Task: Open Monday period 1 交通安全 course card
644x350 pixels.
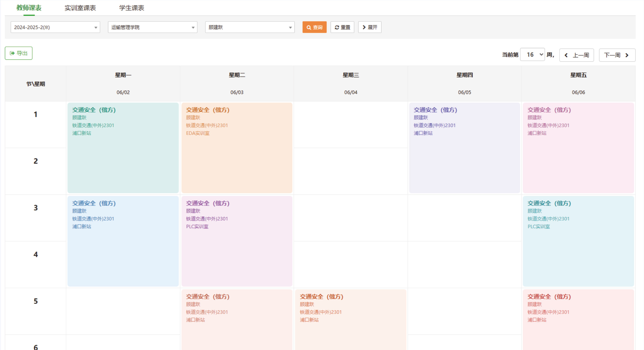Action: click(123, 148)
